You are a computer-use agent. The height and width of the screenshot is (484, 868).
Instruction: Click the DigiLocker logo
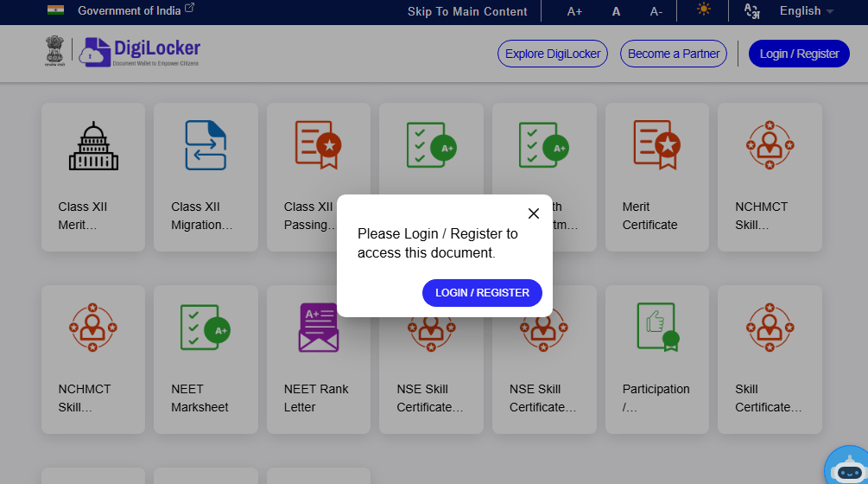pyautogui.click(x=139, y=53)
